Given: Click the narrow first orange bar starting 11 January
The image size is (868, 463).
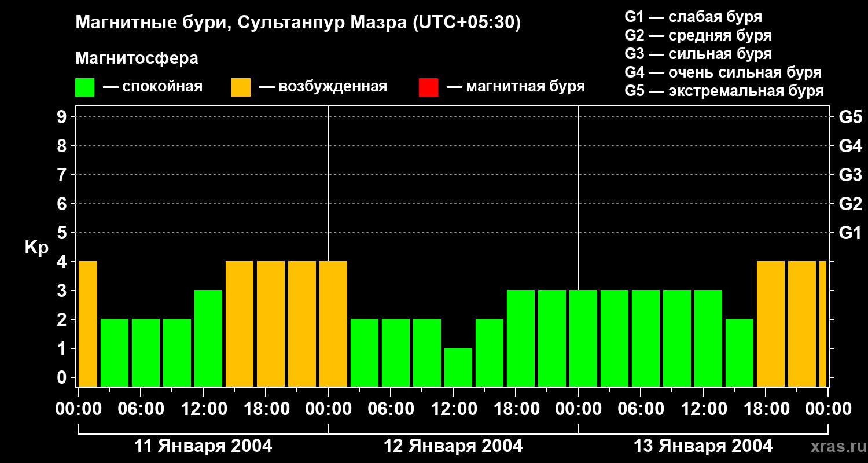Looking at the screenshot, I should [x=87, y=324].
